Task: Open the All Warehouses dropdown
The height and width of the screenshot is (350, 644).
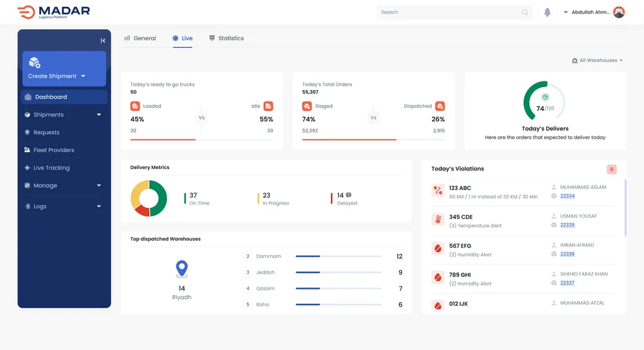Action: point(597,61)
